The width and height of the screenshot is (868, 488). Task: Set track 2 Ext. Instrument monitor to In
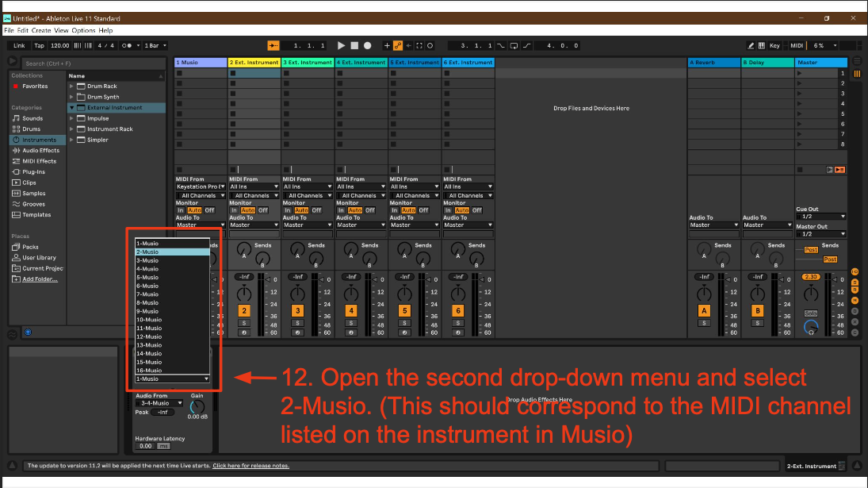click(x=234, y=210)
